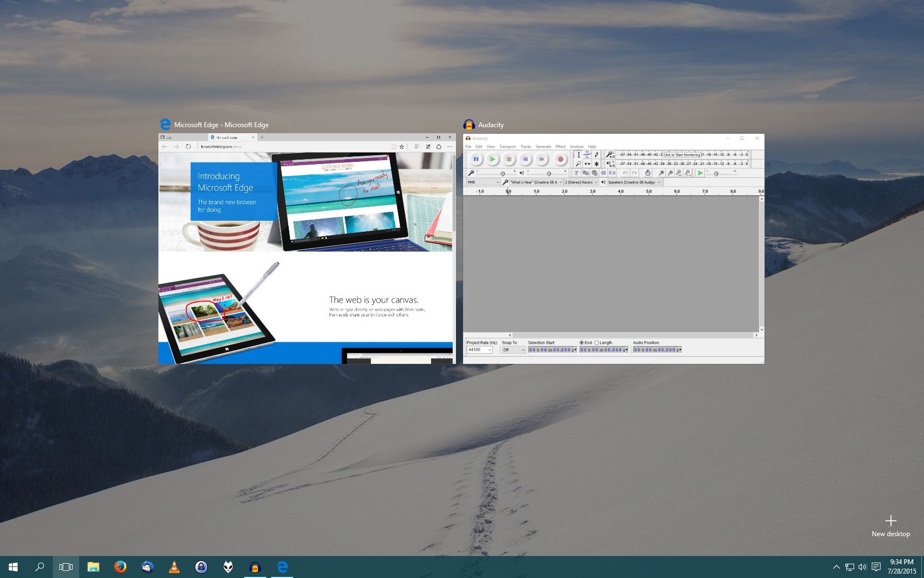
Task: Click the Silence audio icon in Audacity
Action: click(612, 173)
